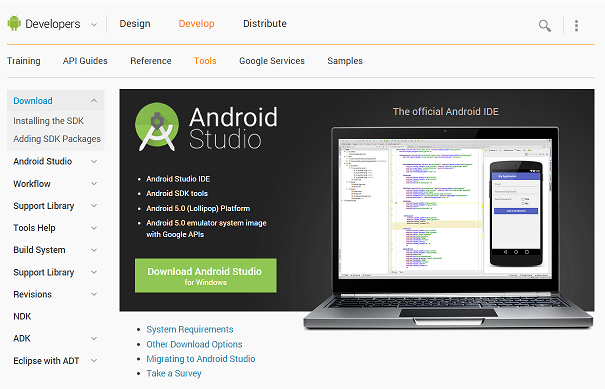Screen dimensions: 605x389
Task: Collapse the Download sidebar section
Action: (94, 101)
